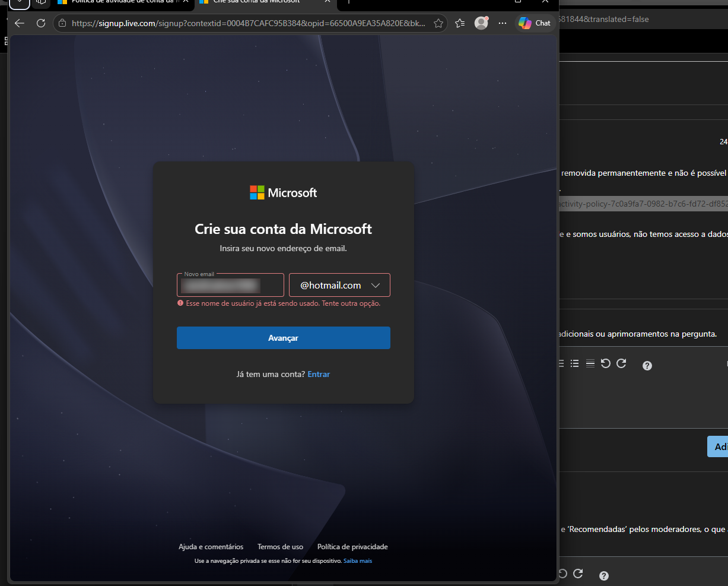The width and height of the screenshot is (728, 586).
Task: Add this page to favorites with the star
Action: 438,24
